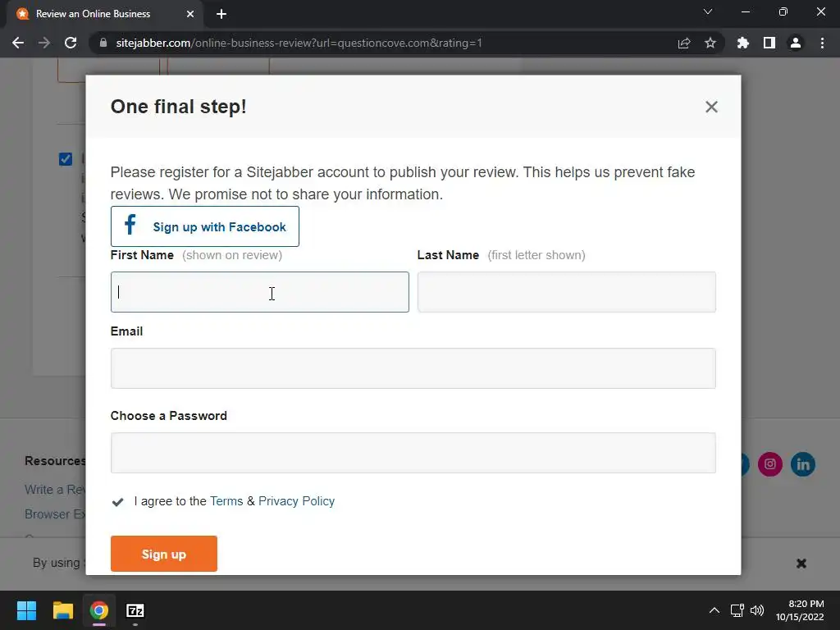Image resolution: width=840 pixels, height=630 pixels.
Task: Open network status tray icon
Action: 737,610
